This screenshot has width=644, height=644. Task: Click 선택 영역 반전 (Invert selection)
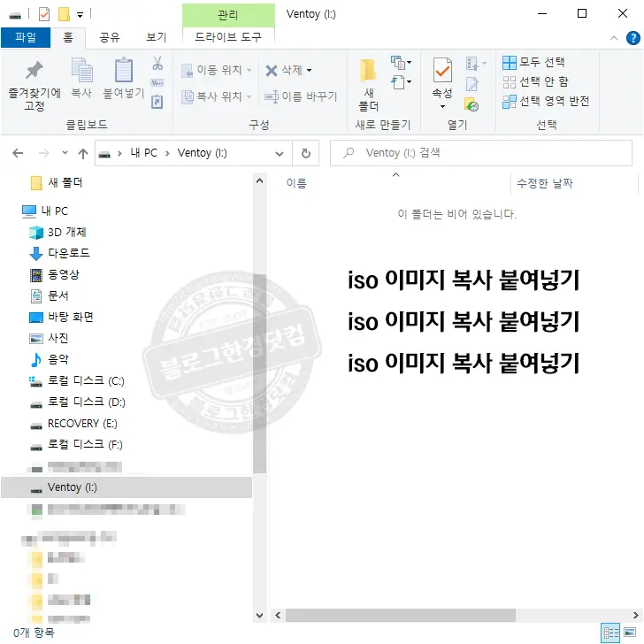[x=546, y=101]
